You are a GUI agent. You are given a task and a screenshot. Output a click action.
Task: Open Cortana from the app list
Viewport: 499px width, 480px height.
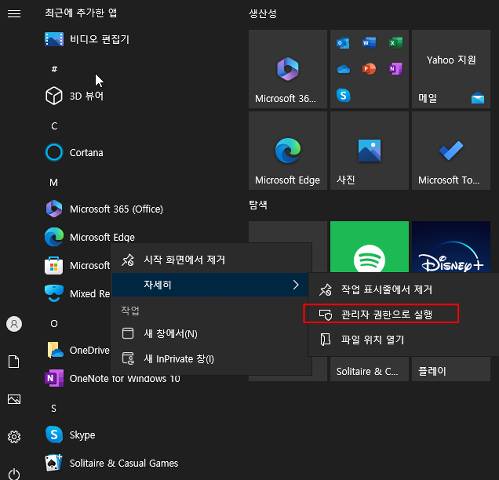click(74, 152)
